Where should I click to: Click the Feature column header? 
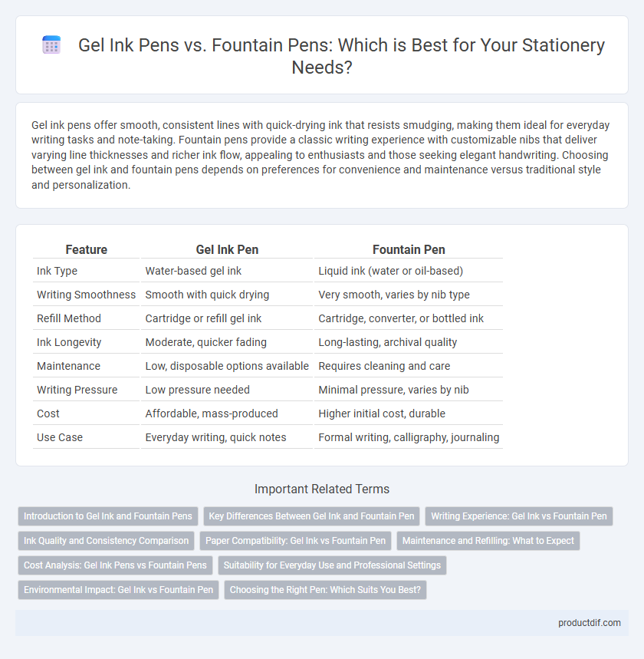pos(86,249)
